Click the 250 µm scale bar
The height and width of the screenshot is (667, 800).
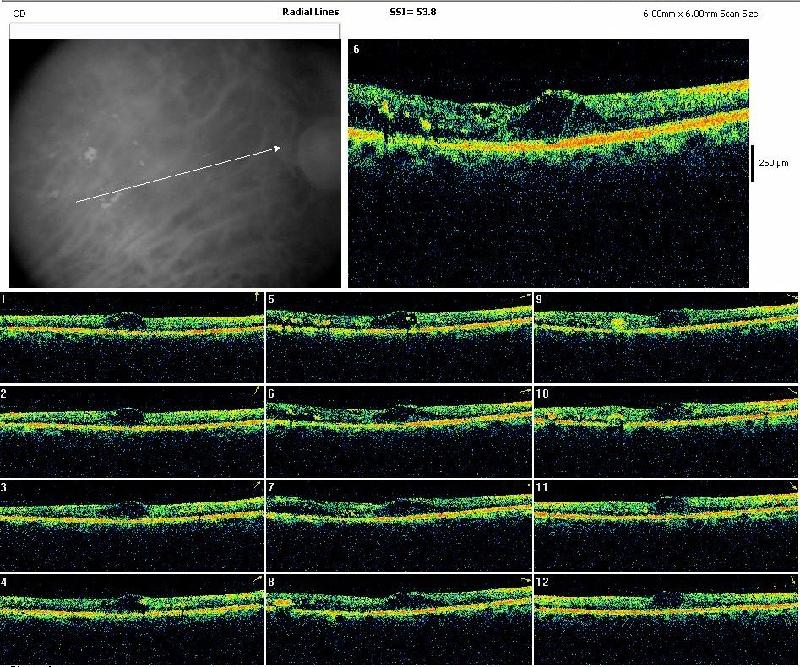tap(753, 162)
